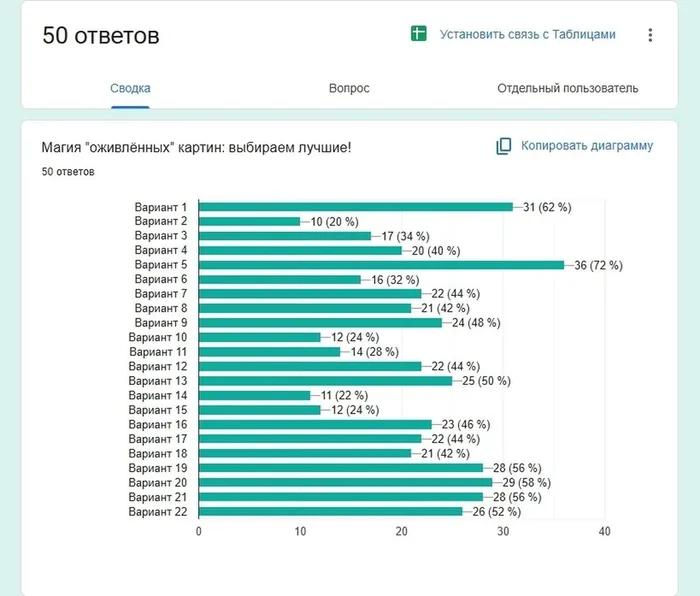The height and width of the screenshot is (596, 700).
Task: Click the Вариант 5 bar in chart
Action: [380, 265]
